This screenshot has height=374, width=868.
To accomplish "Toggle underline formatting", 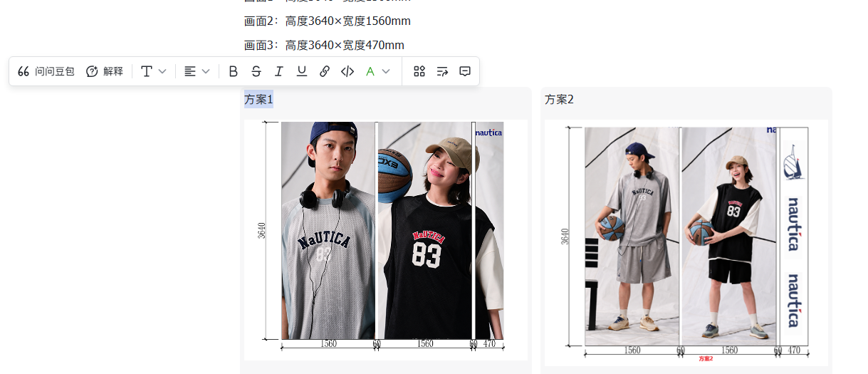I will point(301,71).
